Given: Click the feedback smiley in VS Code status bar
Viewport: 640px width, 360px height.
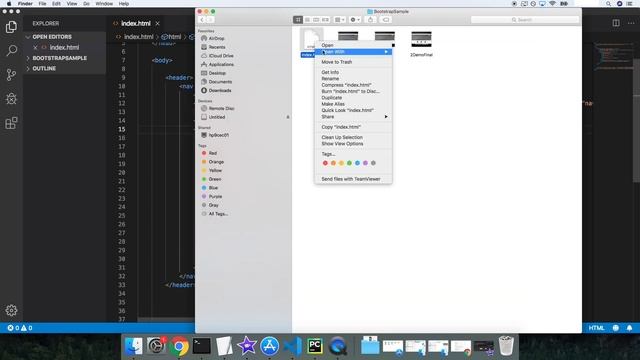Looking at the screenshot, I should click(616, 328).
